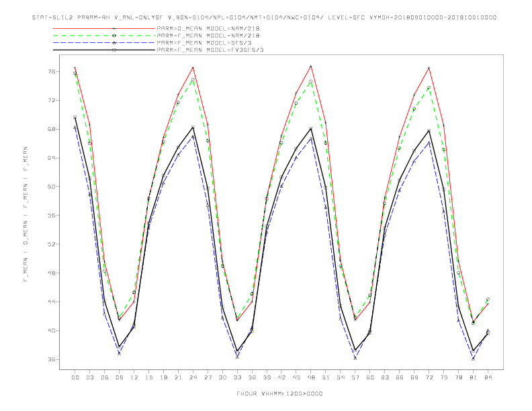Click the x-axis tick label 78
The height and width of the screenshot is (411, 532).
pos(458,377)
